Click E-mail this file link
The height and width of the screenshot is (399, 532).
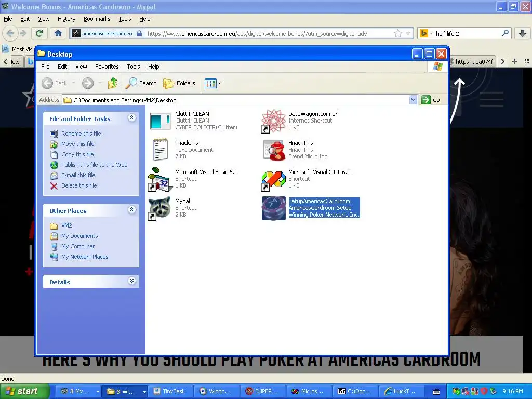click(x=78, y=175)
